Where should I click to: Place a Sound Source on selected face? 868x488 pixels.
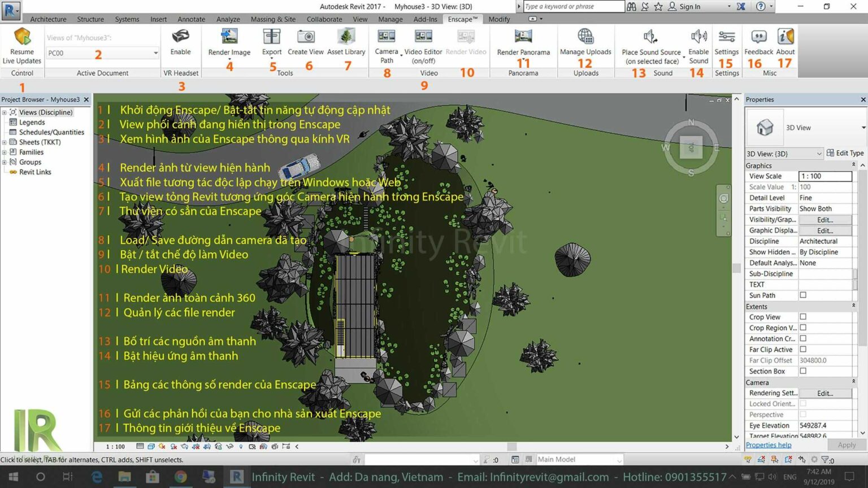[650, 42]
